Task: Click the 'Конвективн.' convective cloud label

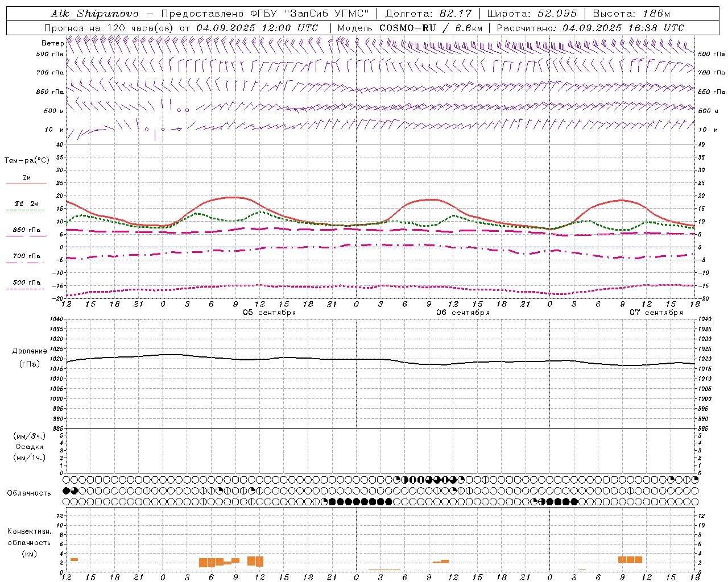Action: (29, 531)
